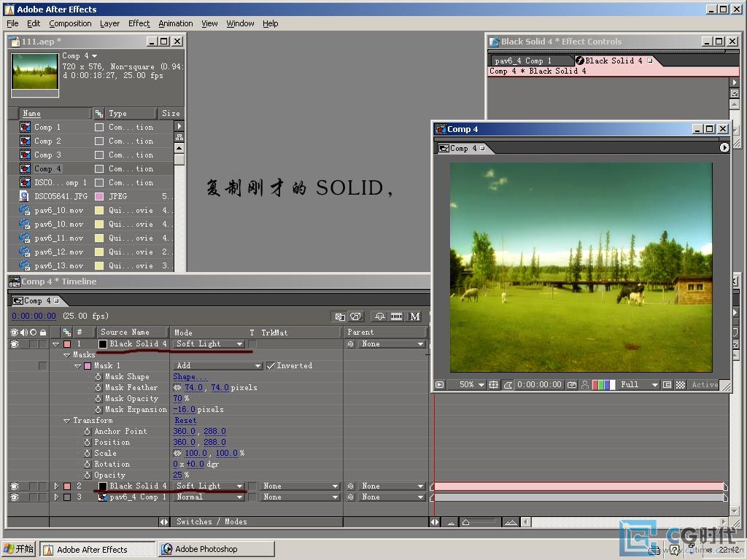Toggle Preserve Transparency box for pav6_4 Comp 1
This screenshot has width=747, height=560.
pos(252,497)
